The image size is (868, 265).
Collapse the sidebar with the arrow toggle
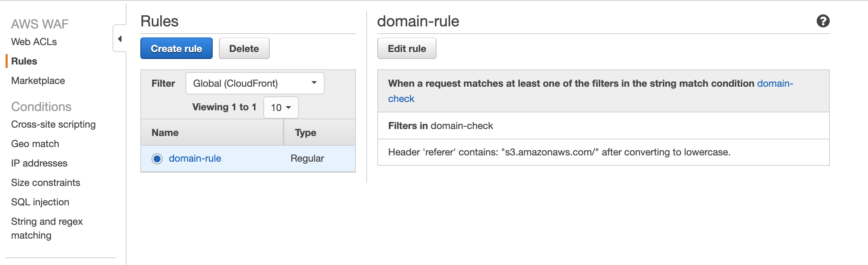tap(120, 39)
